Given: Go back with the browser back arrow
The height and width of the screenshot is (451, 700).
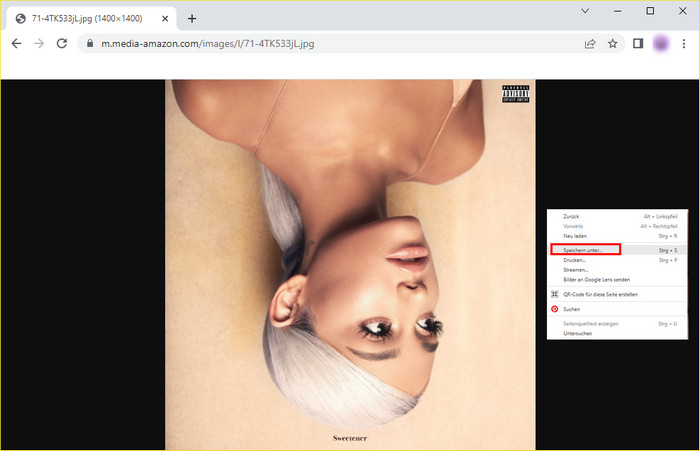Looking at the screenshot, I should click(x=17, y=43).
